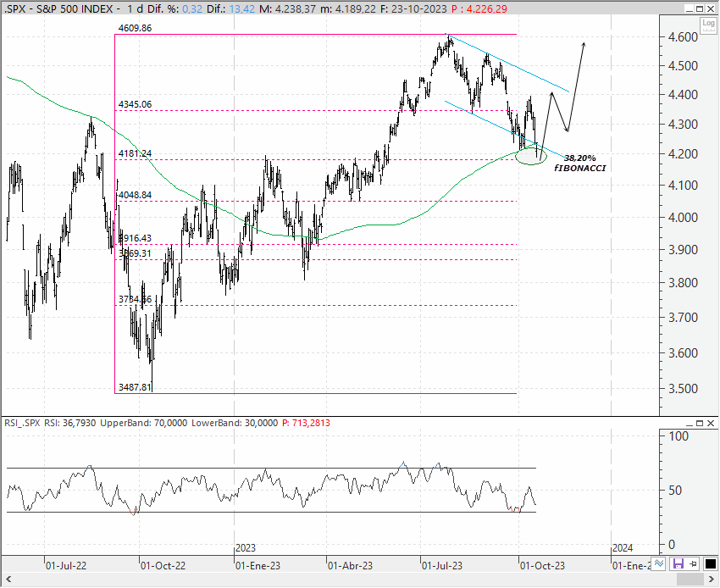720x588 pixels.
Task: Click the Dif. % value 0,32
Action: tap(192, 8)
